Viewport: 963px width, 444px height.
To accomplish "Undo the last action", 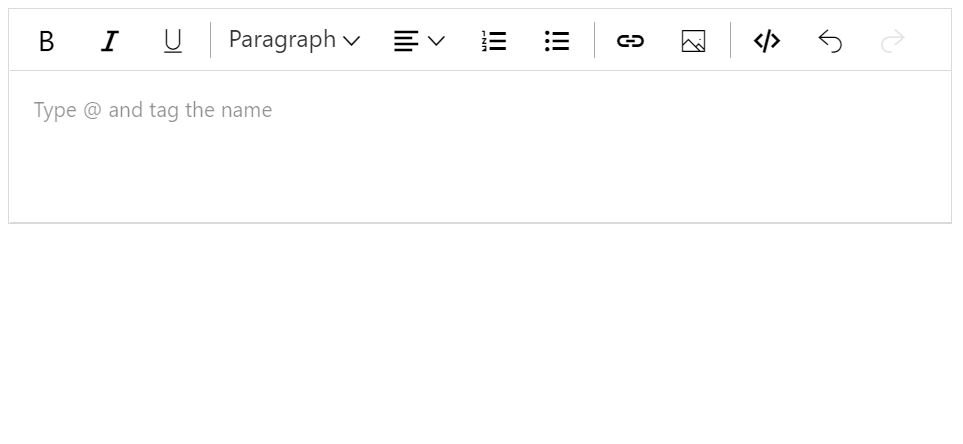I will pyautogui.click(x=830, y=41).
